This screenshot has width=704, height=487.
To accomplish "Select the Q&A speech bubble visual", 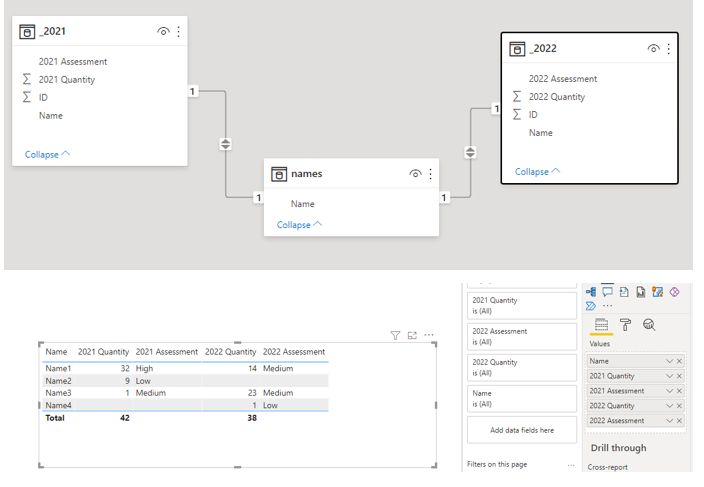I will 607,292.
